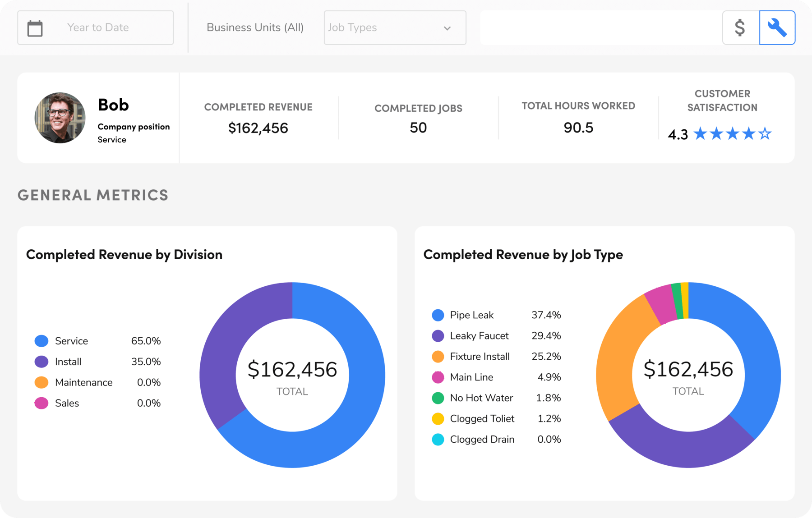Open the Job Types dropdown
Image resolution: width=812 pixels, height=518 pixels.
pyautogui.click(x=394, y=28)
